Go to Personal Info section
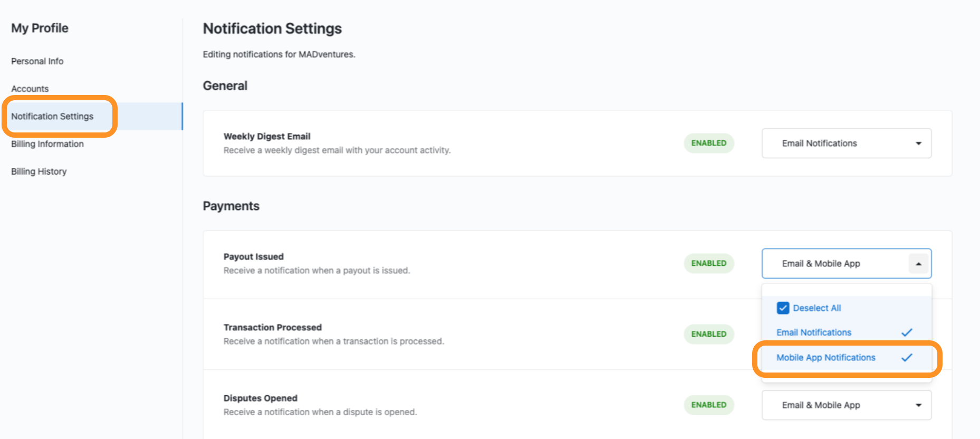The image size is (980, 439). pos(37,61)
